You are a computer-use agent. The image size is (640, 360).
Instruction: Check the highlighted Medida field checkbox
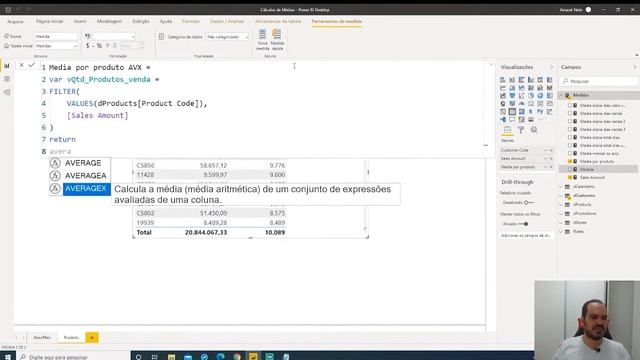click(570, 169)
